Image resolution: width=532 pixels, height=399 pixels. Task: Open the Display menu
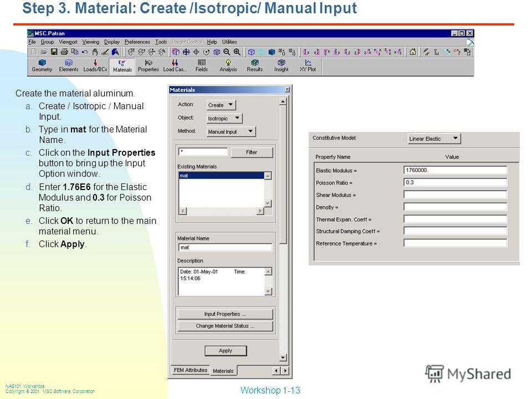coord(111,42)
